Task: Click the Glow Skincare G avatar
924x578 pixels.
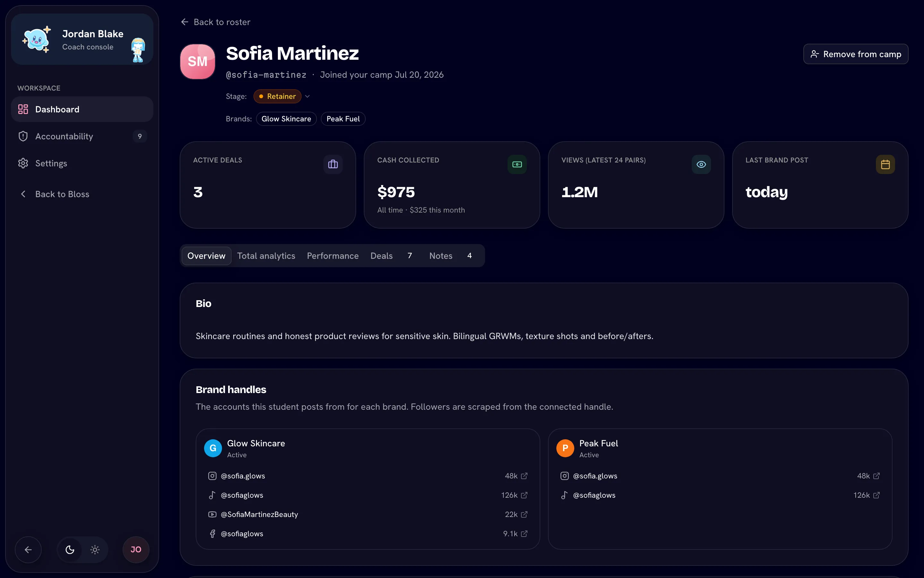Action: (x=213, y=448)
